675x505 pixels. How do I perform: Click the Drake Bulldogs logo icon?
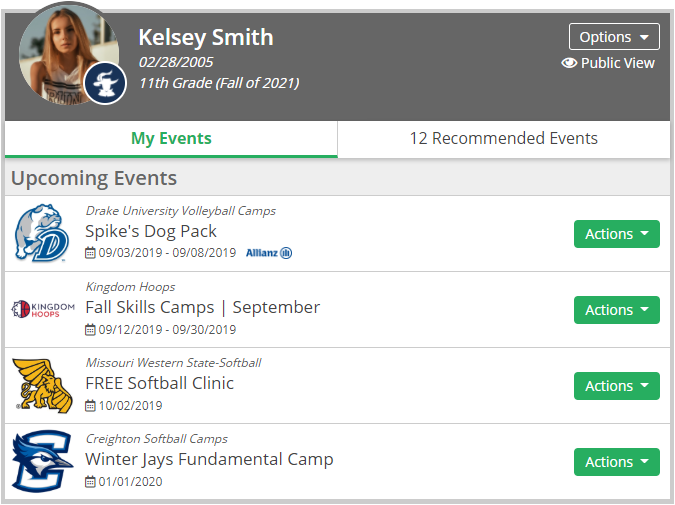point(42,233)
